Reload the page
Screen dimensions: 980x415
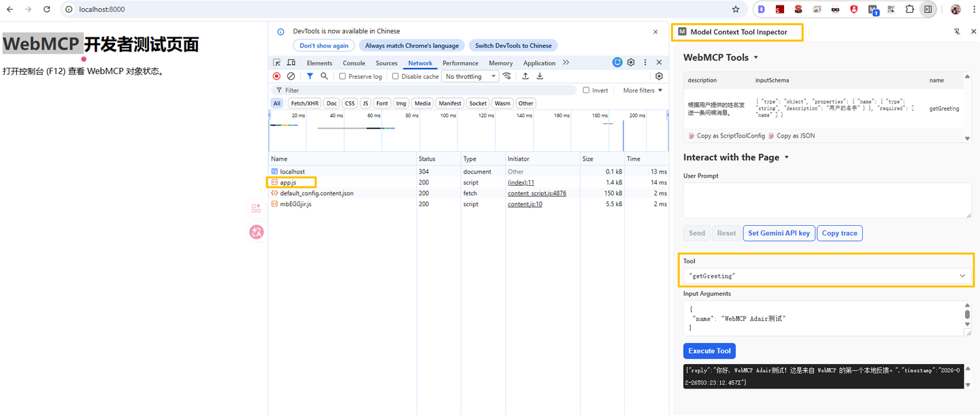point(46,10)
